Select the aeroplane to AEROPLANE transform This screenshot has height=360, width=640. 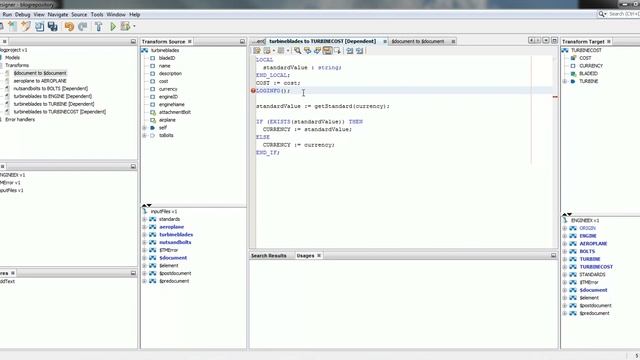click(x=40, y=81)
